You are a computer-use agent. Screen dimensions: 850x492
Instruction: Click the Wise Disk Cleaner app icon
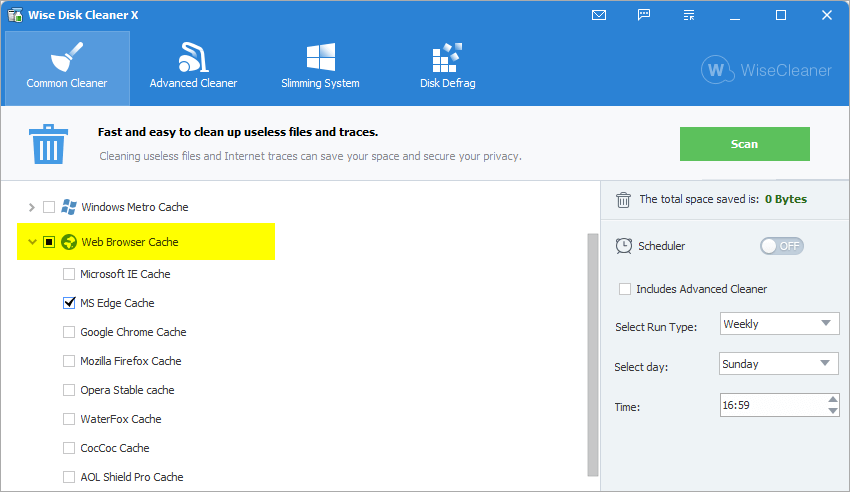[15, 15]
